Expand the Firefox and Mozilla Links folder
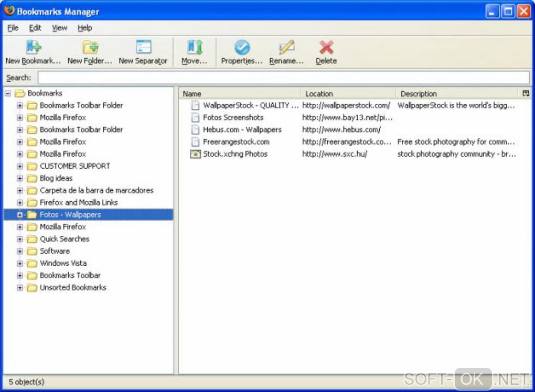This screenshot has height=392, width=535. (x=20, y=202)
